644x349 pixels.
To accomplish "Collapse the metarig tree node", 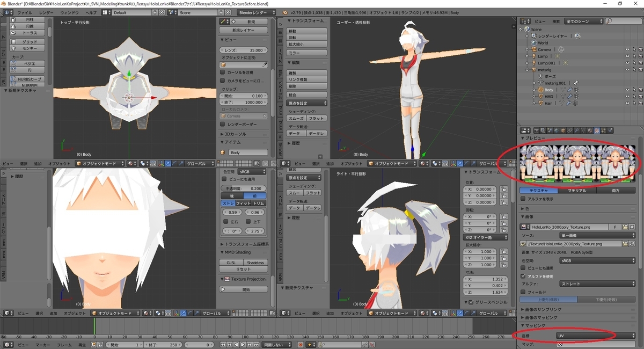I will pos(527,69).
